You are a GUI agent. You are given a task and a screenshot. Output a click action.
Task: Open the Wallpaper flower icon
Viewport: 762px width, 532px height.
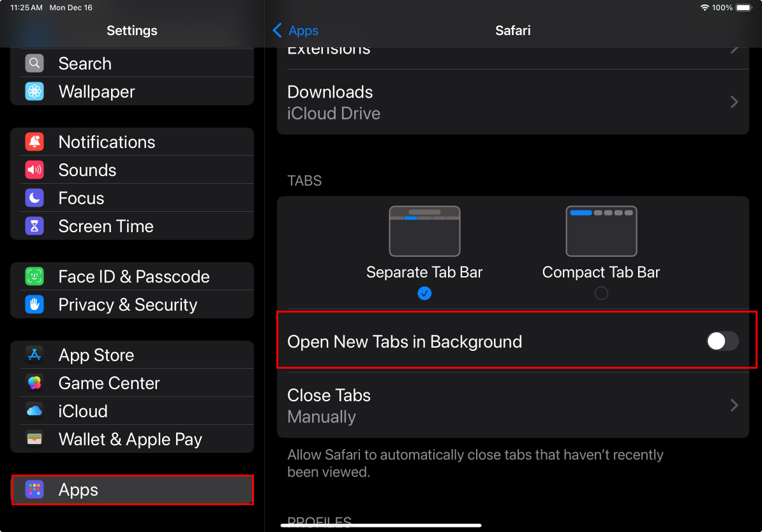click(34, 91)
